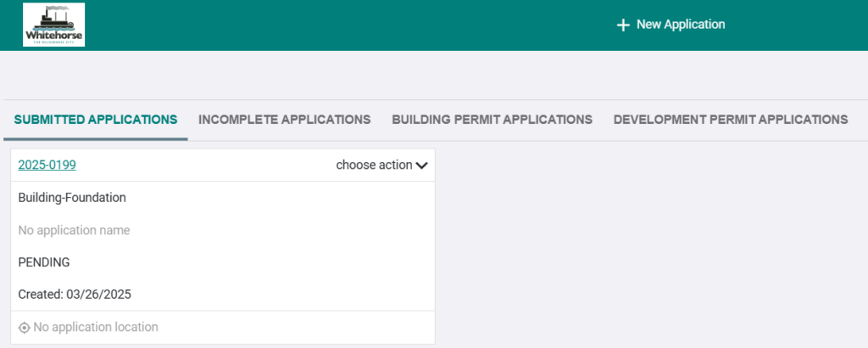The height and width of the screenshot is (348, 868).
Task: Open the Incomplete Applications tab
Action: coord(284,120)
